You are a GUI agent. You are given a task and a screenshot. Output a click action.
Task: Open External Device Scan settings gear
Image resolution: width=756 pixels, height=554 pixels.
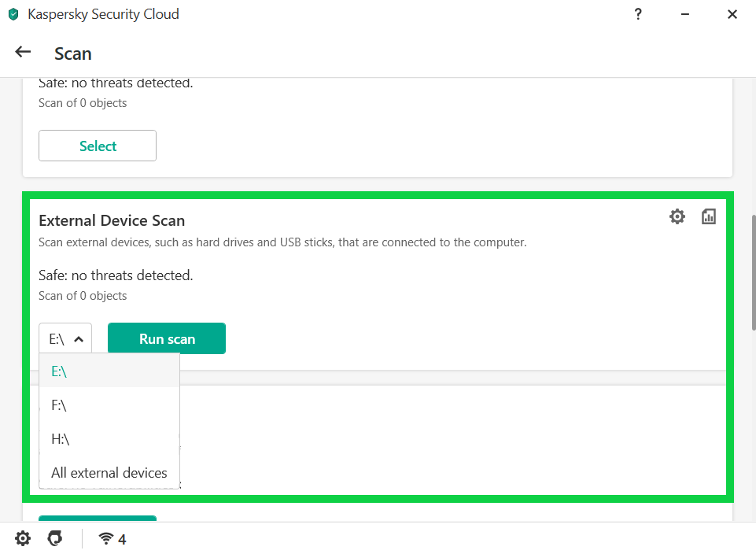(677, 216)
